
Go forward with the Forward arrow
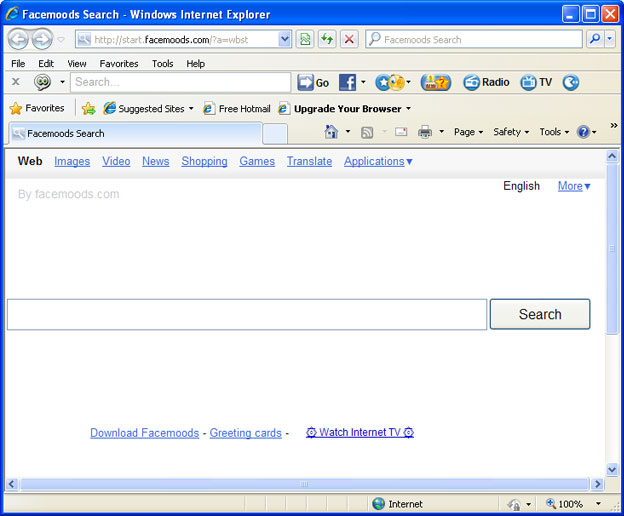[x=42, y=39]
